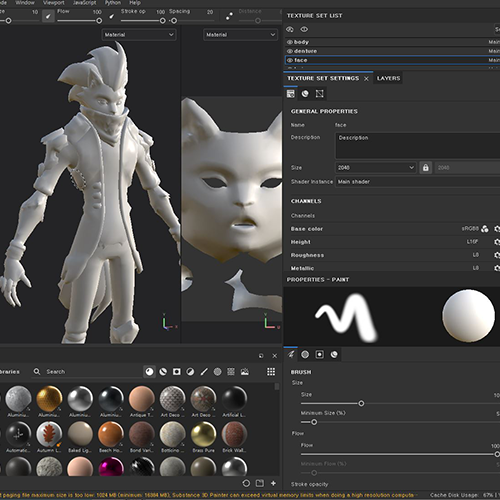Toggle visibility of body texture set

[290, 42]
